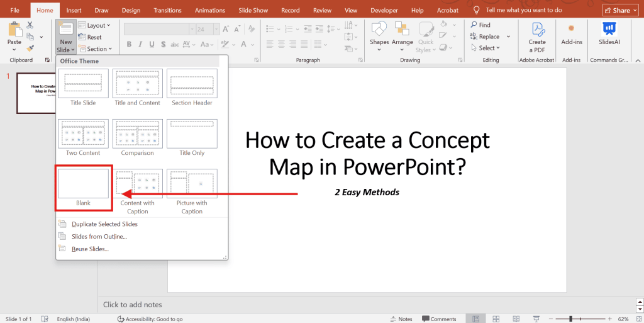644x323 pixels.
Task: Open the Animations tab
Action: point(210,10)
